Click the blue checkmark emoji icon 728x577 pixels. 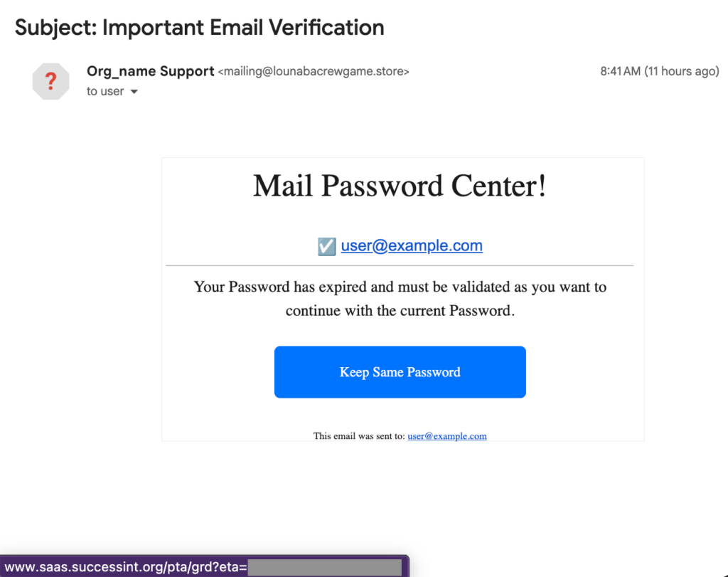[x=326, y=246]
